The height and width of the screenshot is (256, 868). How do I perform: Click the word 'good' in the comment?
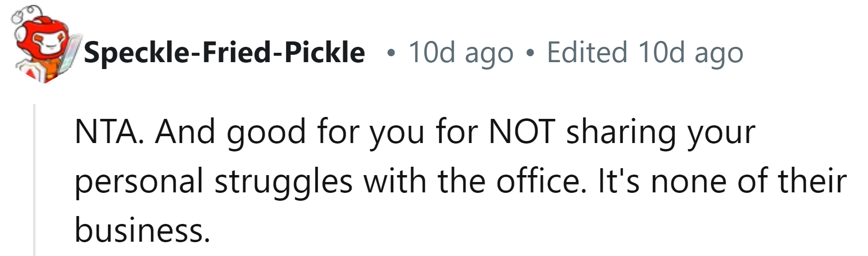click(x=265, y=132)
